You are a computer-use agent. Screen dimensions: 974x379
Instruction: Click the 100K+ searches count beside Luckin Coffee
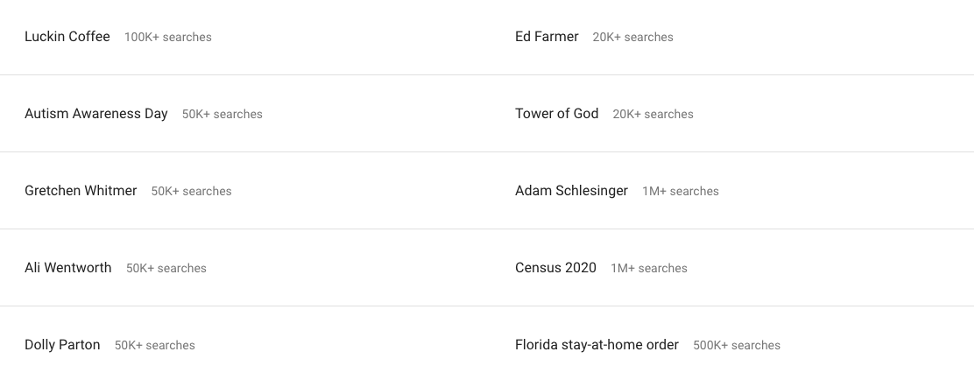click(x=168, y=37)
